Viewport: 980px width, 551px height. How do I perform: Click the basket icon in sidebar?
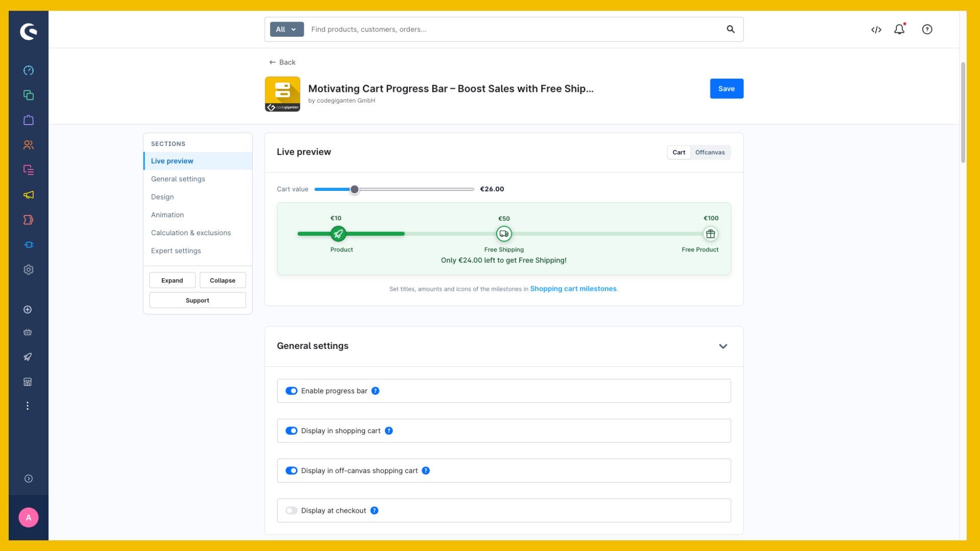click(28, 332)
